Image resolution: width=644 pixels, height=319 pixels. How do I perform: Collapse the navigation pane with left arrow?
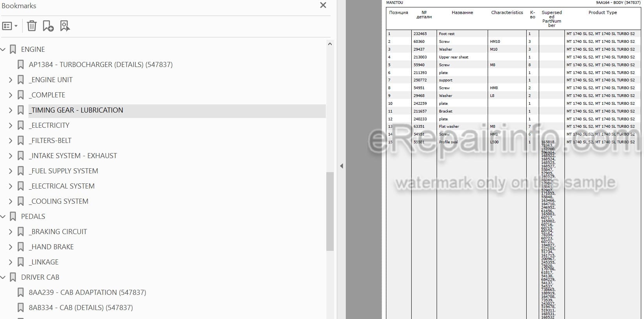pos(341,166)
